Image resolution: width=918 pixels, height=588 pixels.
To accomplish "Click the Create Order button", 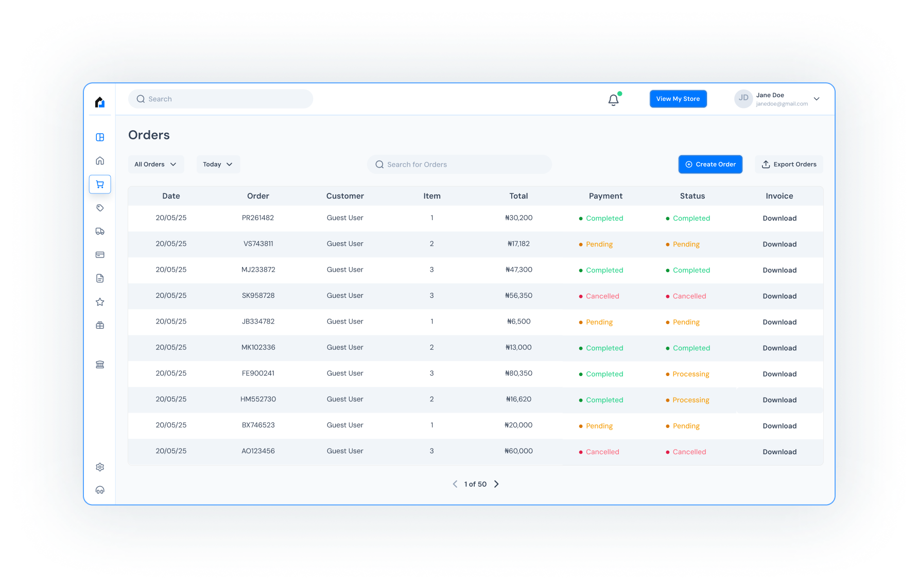I will coord(710,165).
